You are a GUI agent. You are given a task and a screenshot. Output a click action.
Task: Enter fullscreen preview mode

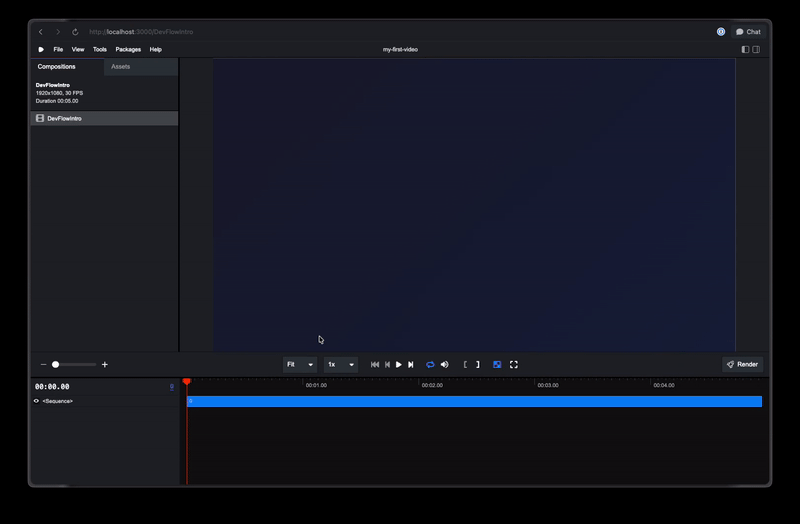tap(514, 364)
